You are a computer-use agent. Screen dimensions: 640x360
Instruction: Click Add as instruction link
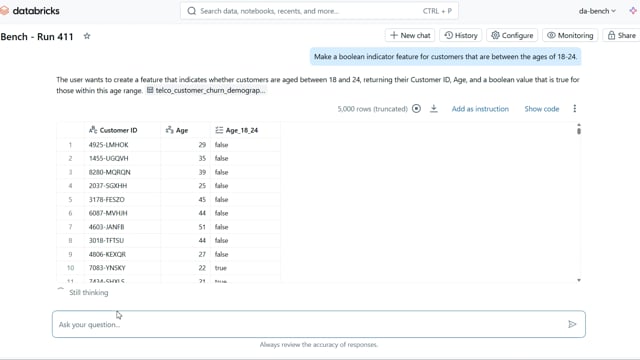click(x=480, y=109)
